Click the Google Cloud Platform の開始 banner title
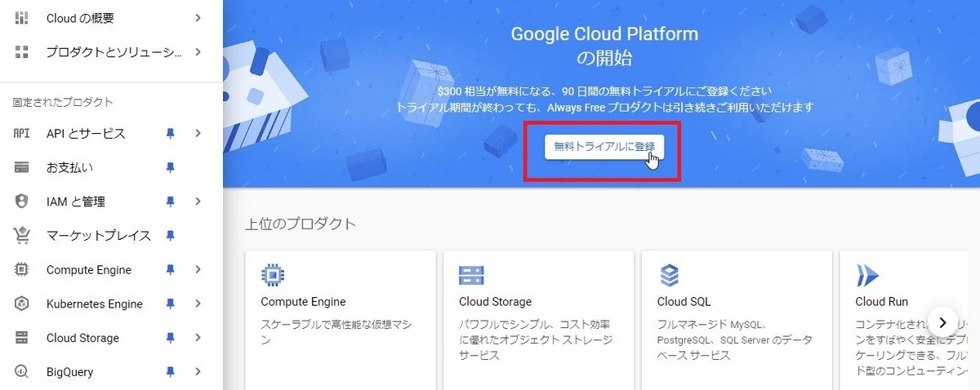Image resolution: width=980 pixels, height=390 pixels. [x=604, y=47]
